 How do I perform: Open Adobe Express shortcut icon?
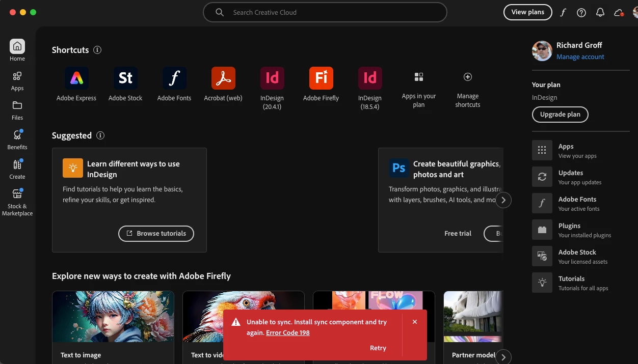click(x=76, y=78)
